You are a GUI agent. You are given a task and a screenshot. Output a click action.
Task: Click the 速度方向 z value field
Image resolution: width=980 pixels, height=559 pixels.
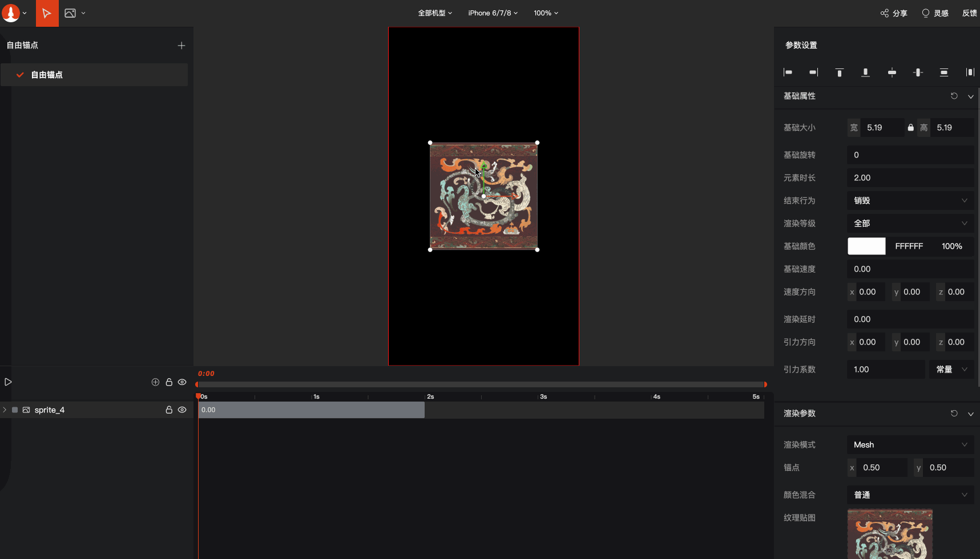(960, 292)
